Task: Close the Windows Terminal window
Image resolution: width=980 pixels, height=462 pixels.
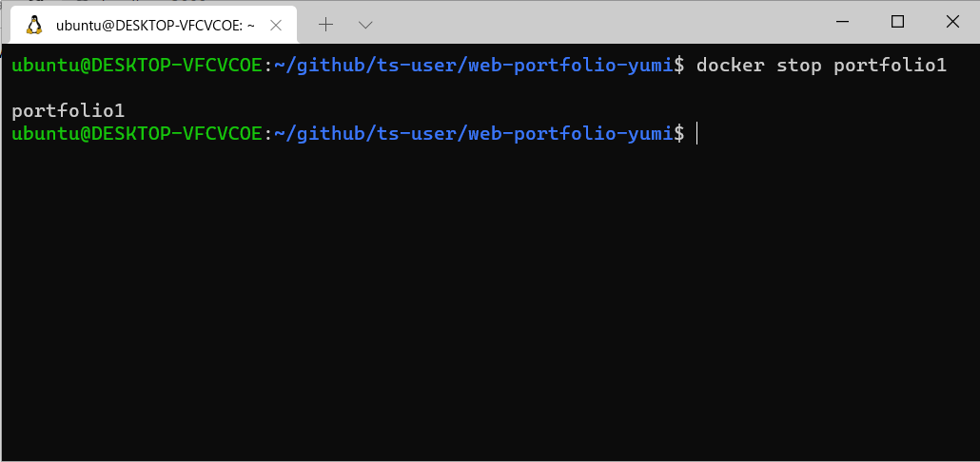Action: click(951, 22)
